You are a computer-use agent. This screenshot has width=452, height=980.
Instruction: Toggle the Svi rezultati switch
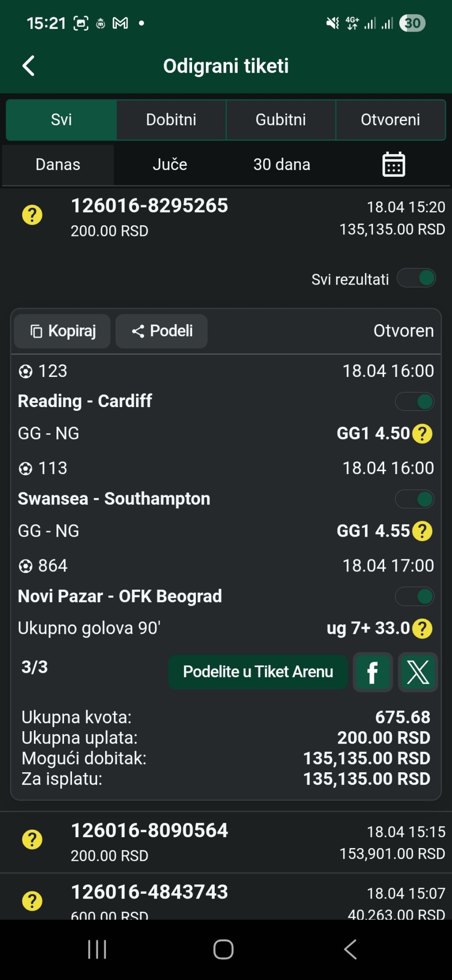click(x=416, y=278)
